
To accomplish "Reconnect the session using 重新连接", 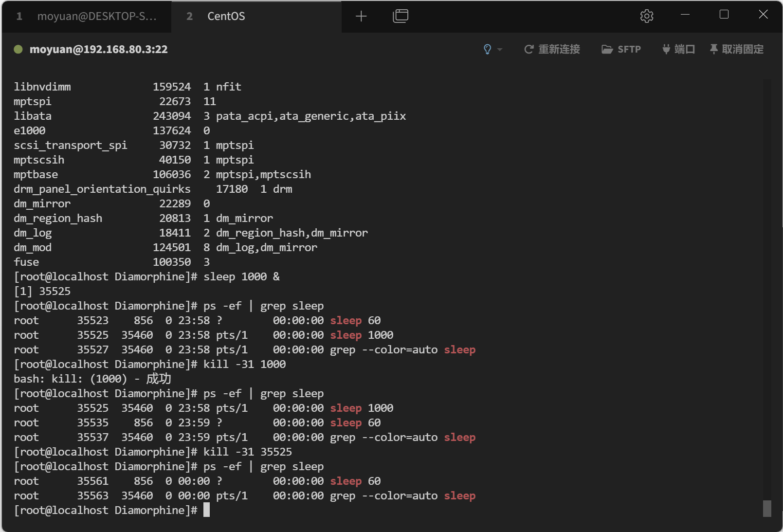I will 552,49.
